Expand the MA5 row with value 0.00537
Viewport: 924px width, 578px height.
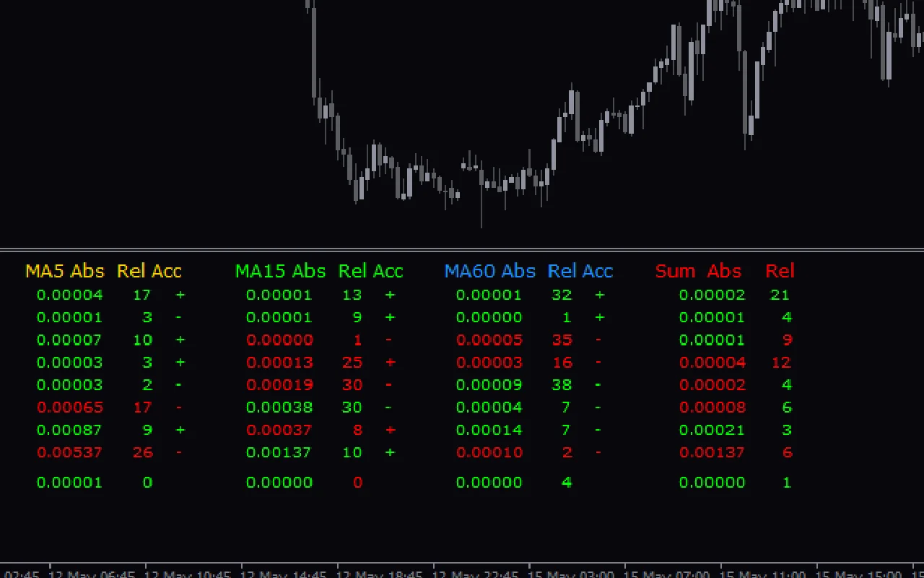coord(69,452)
